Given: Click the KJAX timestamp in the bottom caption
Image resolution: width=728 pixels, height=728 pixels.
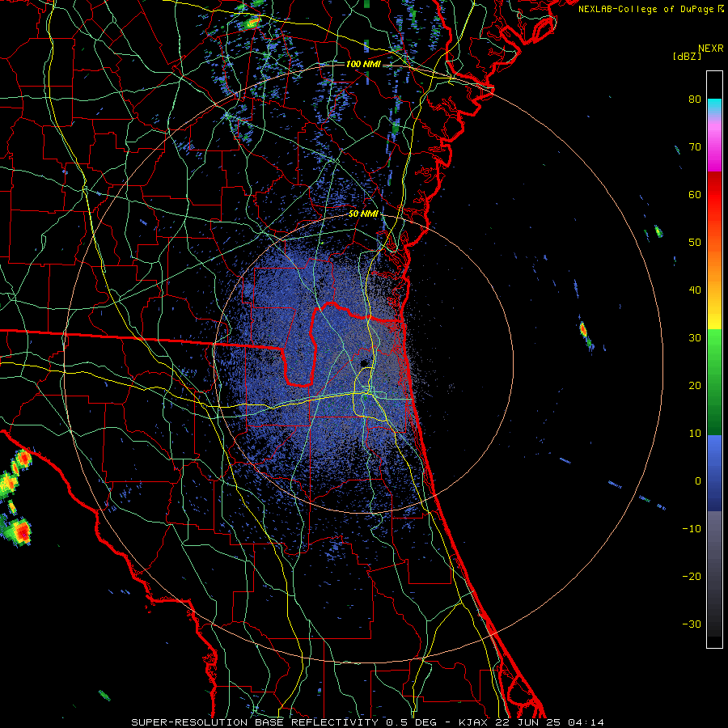Looking at the screenshot, I should pyautogui.click(x=531, y=722).
